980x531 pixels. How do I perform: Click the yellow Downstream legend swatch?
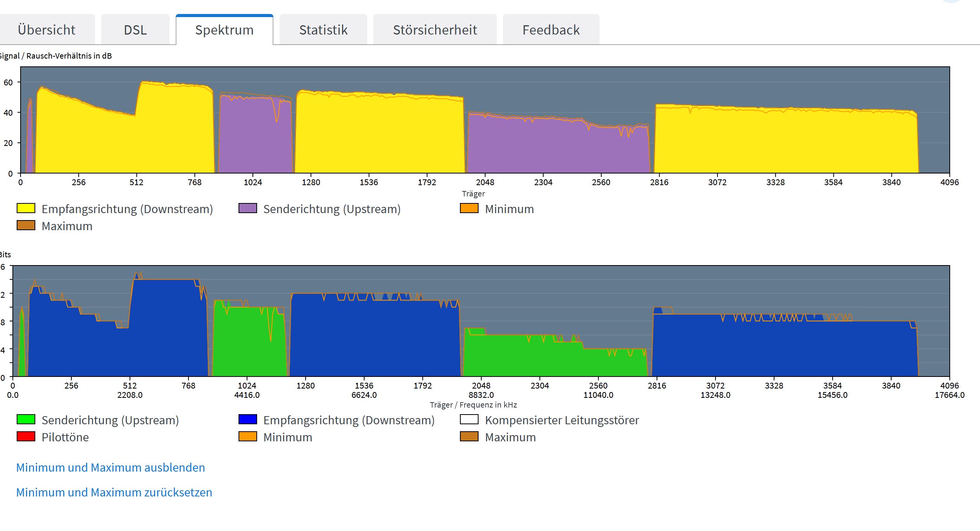(x=26, y=208)
